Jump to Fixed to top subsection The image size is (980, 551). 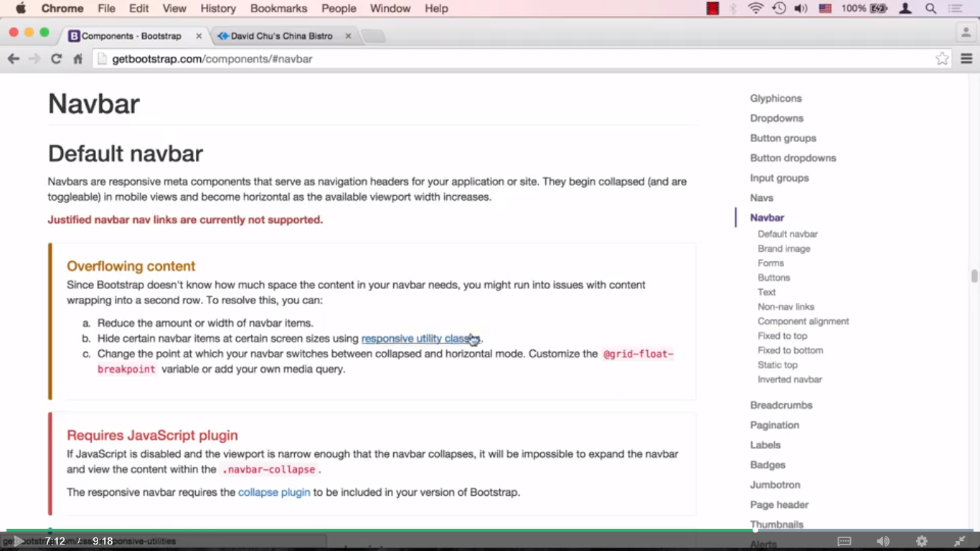(783, 336)
